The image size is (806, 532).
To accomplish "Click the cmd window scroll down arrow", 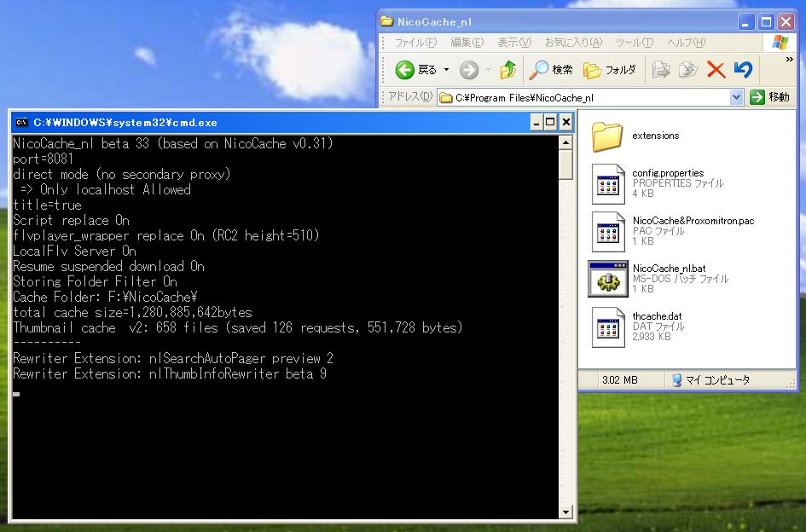I will point(565,512).
